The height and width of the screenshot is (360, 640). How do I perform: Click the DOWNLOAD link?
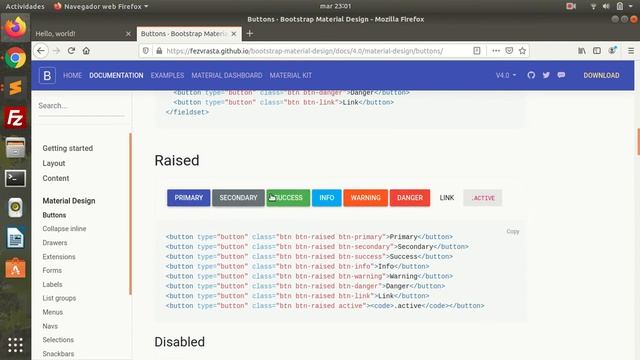coord(601,76)
